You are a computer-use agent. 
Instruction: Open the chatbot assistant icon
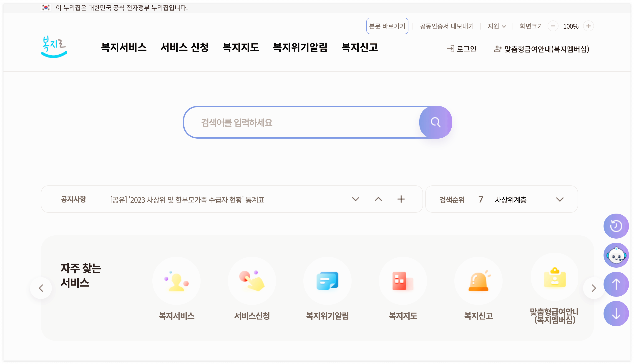616,255
